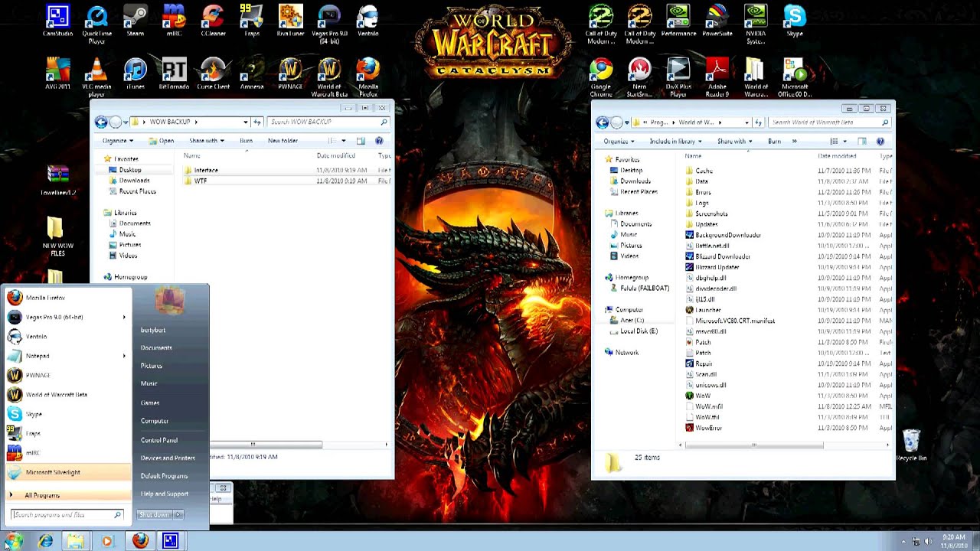Open Share with dropdown in WOW BACKUP window
The height and width of the screenshot is (551, 980).
pyautogui.click(x=207, y=141)
